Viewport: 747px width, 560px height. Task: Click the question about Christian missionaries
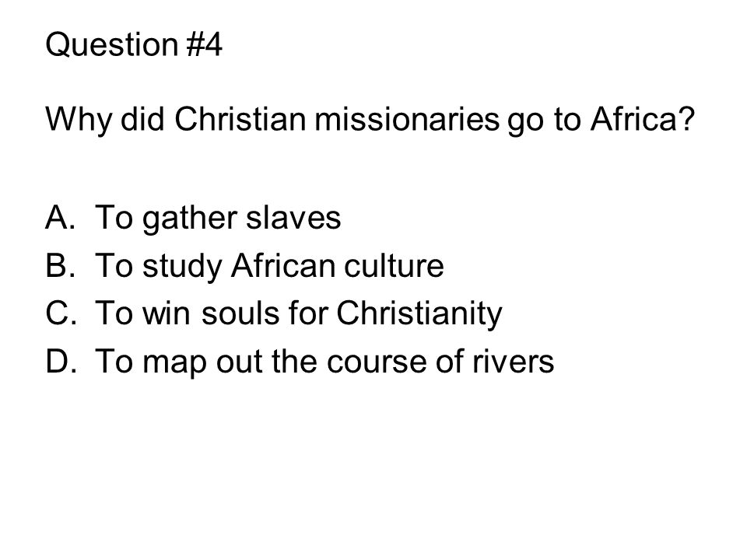(x=370, y=119)
